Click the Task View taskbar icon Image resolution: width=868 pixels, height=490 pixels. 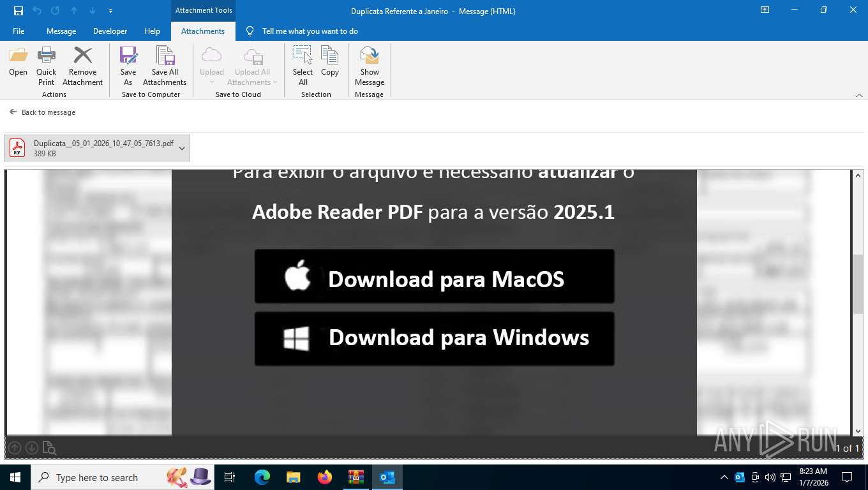click(x=230, y=477)
